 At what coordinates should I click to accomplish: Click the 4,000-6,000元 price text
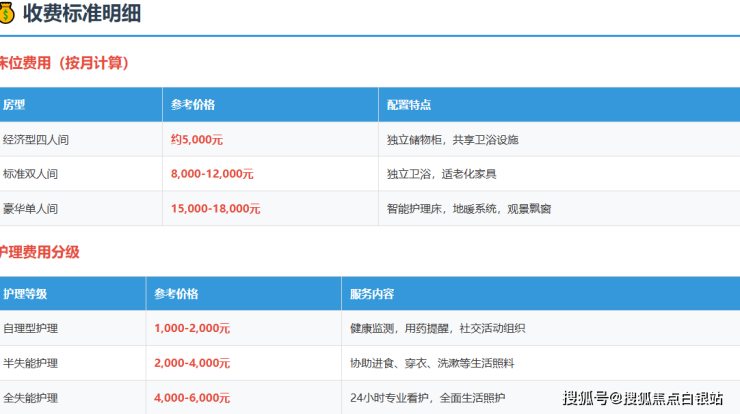[x=192, y=397]
